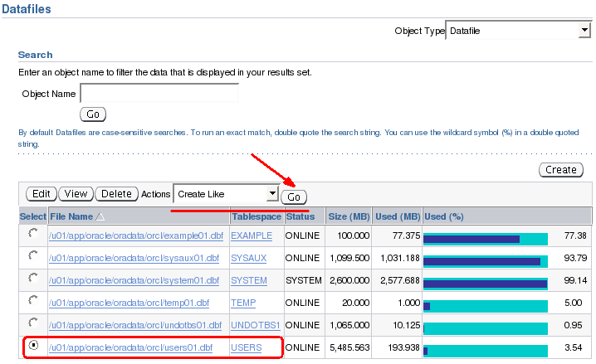
Task: Select radio button for example01.dbf row
Action: point(33,233)
